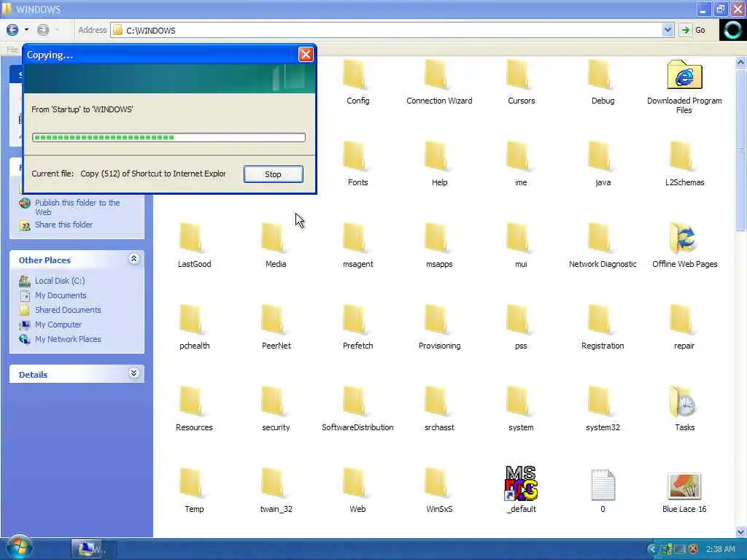Click the copy progress bar
Image resolution: width=747 pixels, height=560 pixels.
click(169, 138)
